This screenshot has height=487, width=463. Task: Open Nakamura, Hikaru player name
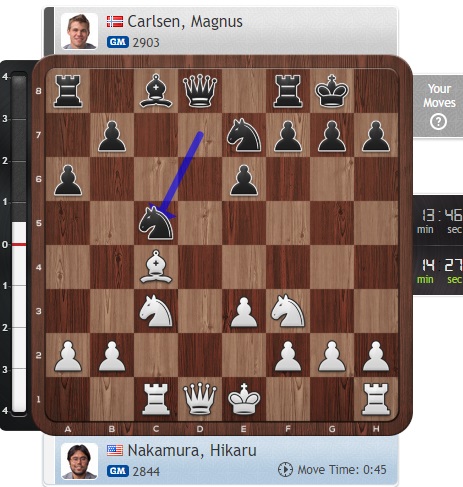pos(192,451)
